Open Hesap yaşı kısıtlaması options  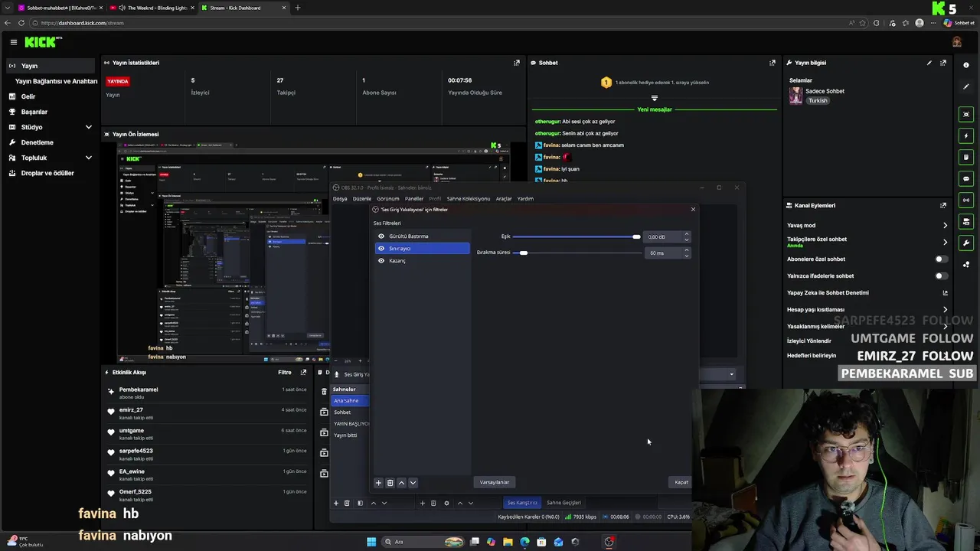click(x=945, y=309)
